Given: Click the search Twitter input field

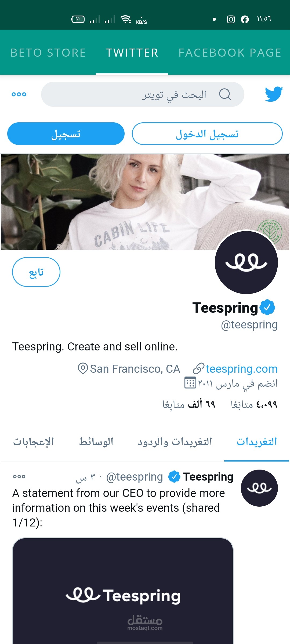Looking at the screenshot, I should click(x=143, y=94).
